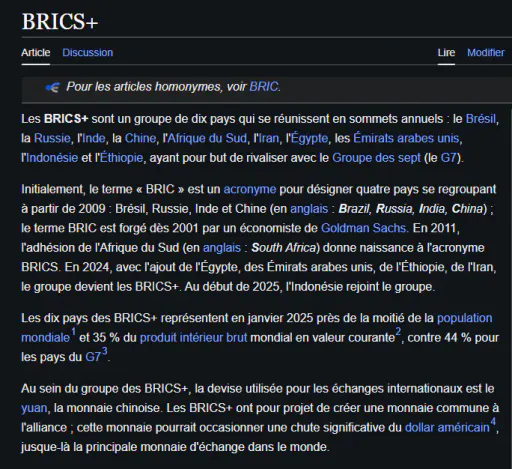Open the Groupe des sept link
The width and height of the screenshot is (512, 469).
coord(376,158)
